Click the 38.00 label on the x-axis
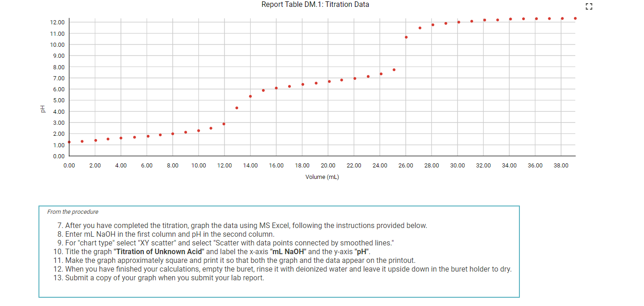The height and width of the screenshot is (306, 644). tap(562, 165)
